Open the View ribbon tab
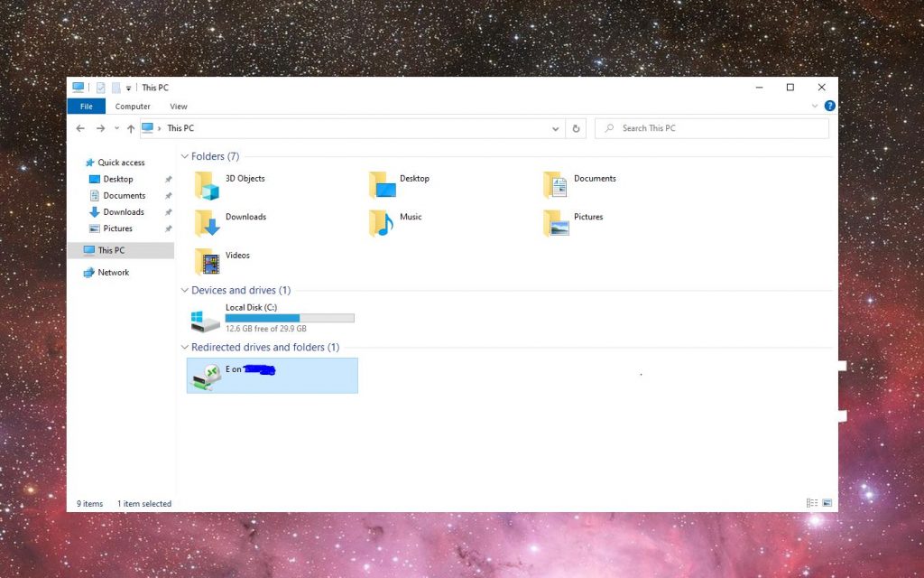Viewport: 924px width, 578px height. [179, 107]
